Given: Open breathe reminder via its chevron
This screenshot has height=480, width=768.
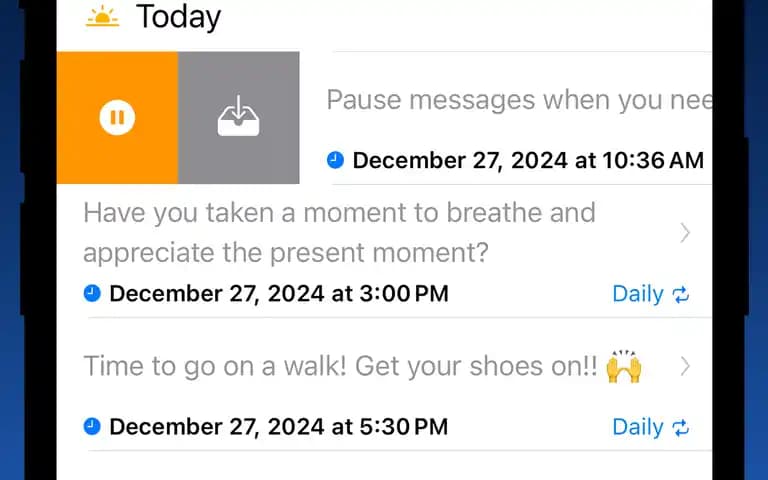Looking at the screenshot, I should click(x=685, y=233).
